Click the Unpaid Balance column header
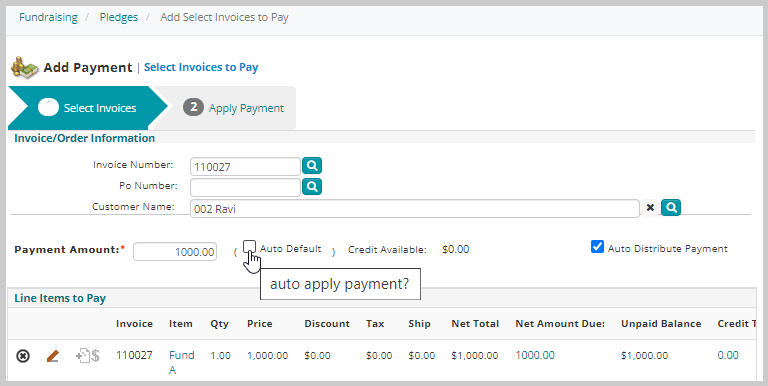768x386 pixels. [x=661, y=324]
